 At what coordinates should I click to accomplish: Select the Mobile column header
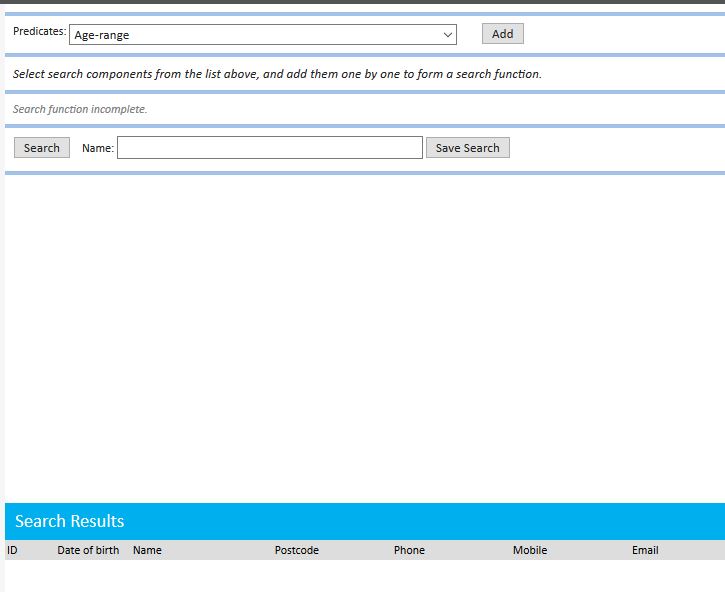[530, 550]
